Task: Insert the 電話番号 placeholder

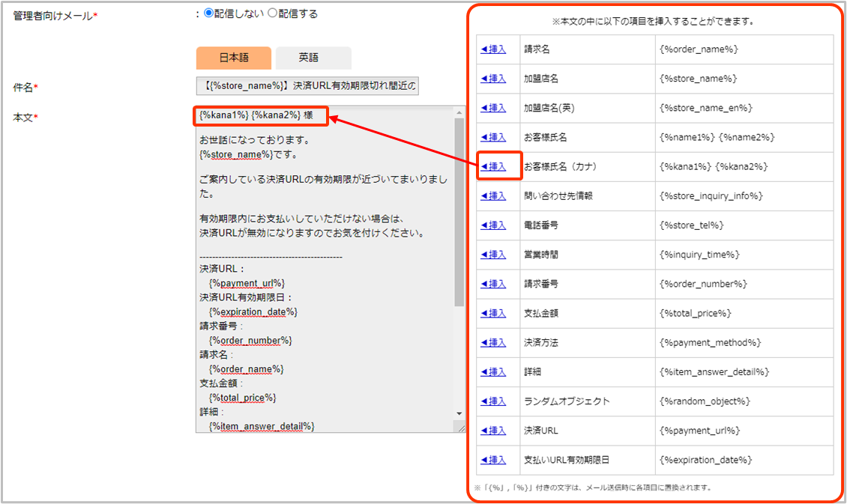Action: coord(493,225)
